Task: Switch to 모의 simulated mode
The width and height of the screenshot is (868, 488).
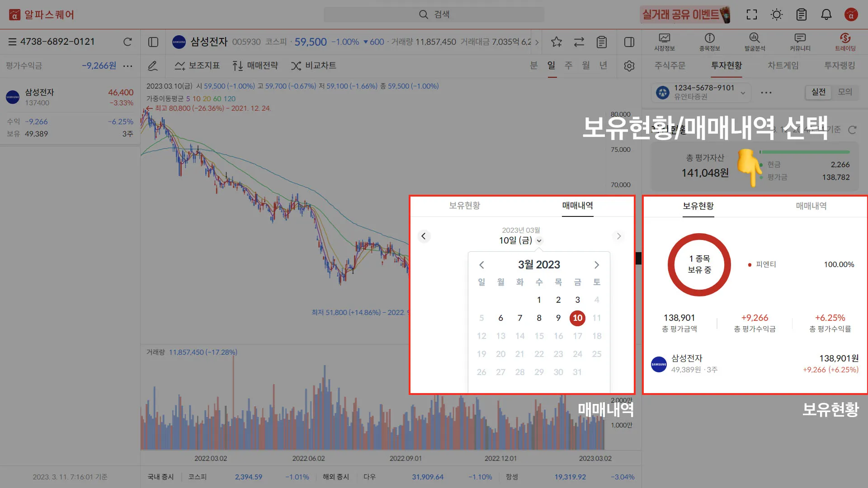Action: 844,92
